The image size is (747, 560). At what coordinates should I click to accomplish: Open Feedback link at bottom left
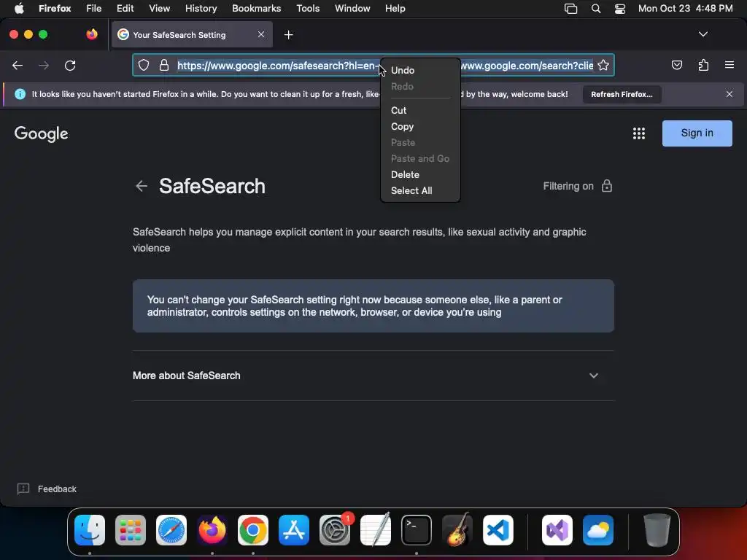(x=57, y=489)
